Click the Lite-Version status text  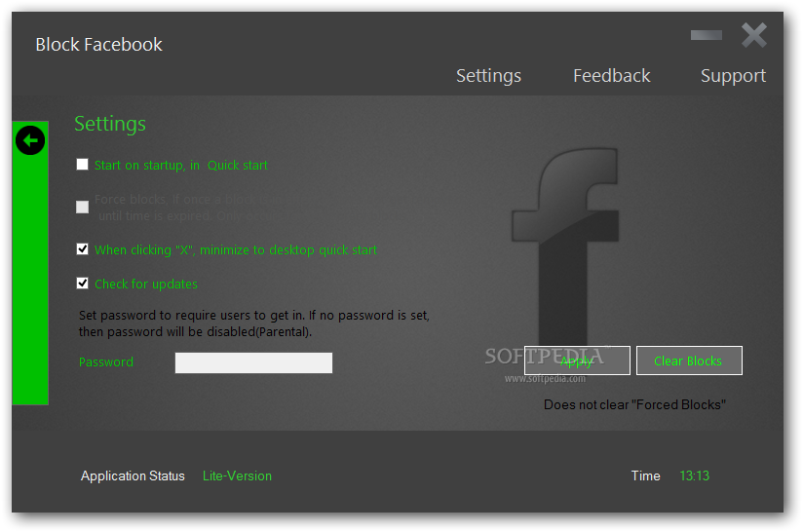(237, 475)
